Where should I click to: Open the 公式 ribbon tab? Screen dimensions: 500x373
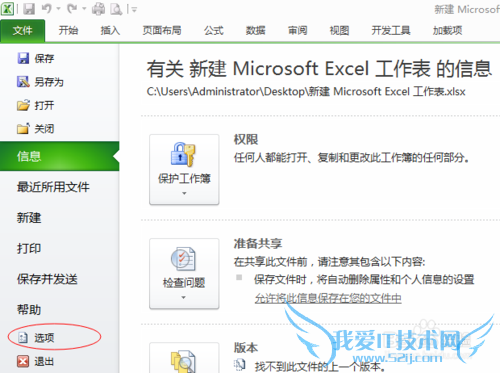tap(214, 31)
